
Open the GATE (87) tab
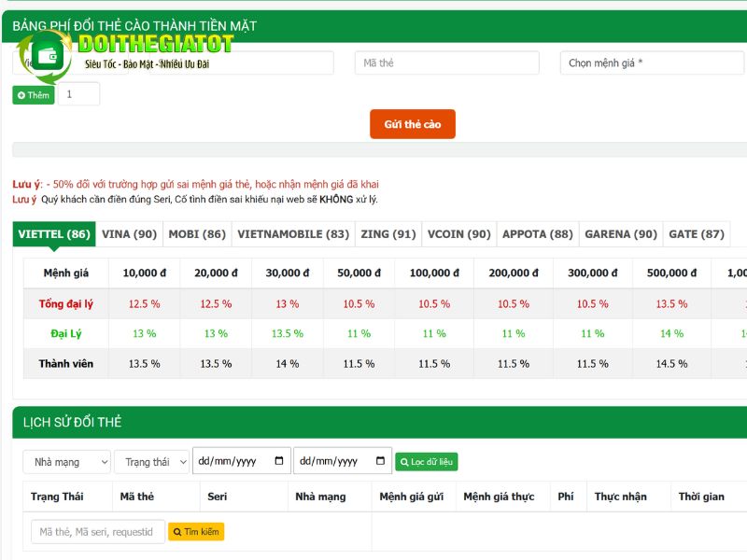pos(697,234)
